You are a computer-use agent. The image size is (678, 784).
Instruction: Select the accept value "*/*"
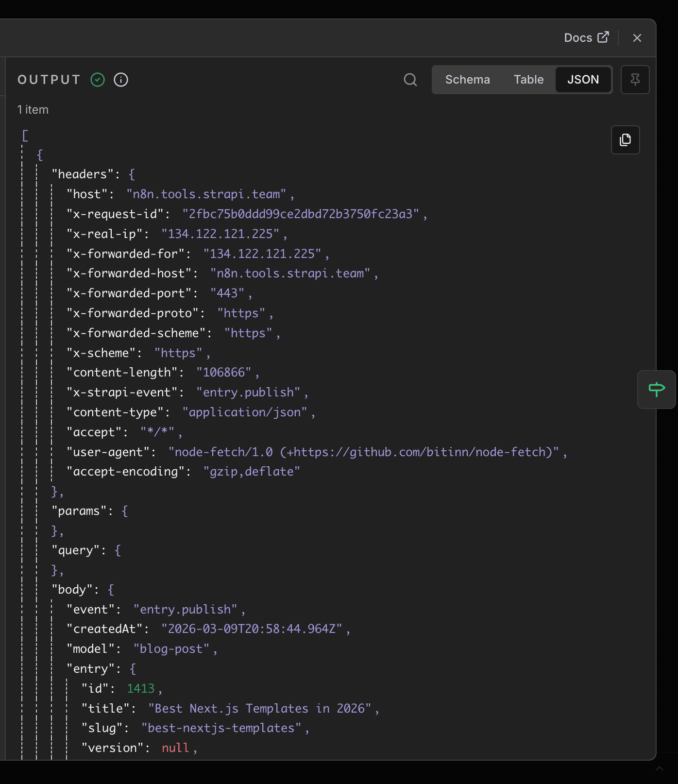pyautogui.click(x=157, y=432)
